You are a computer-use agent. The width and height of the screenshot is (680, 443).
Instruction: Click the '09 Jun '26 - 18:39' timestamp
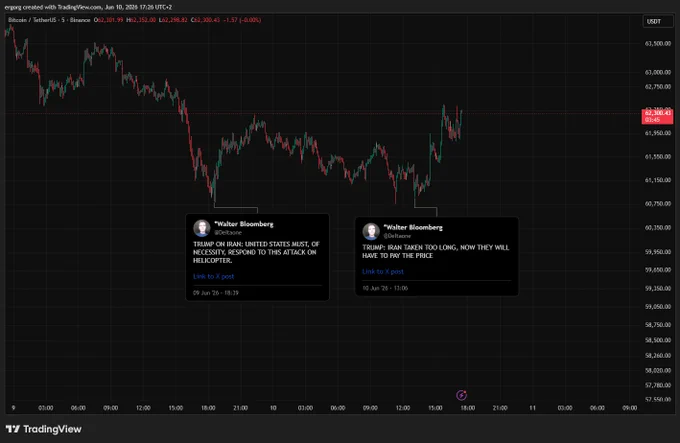click(x=216, y=293)
